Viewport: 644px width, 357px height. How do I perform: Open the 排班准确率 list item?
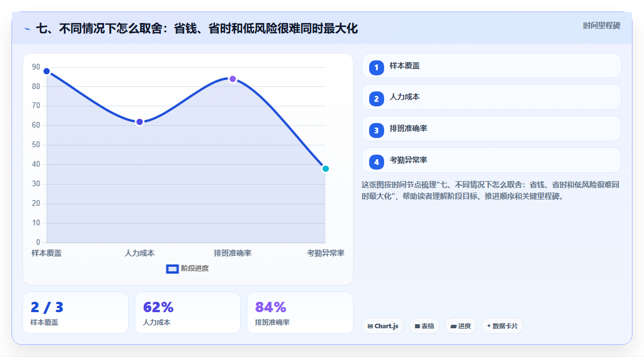[x=491, y=129]
